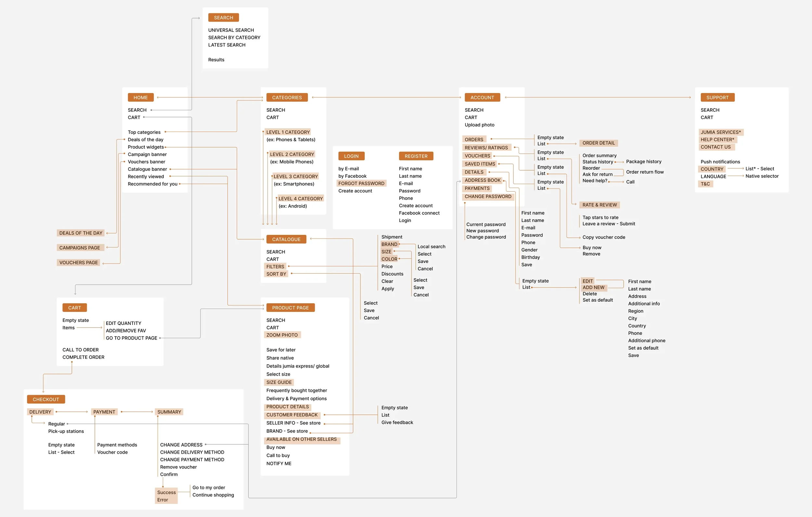Select the HOME section header
The width and height of the screenshot is (812, 517).
pyautogui.click(x=140, y=97)
